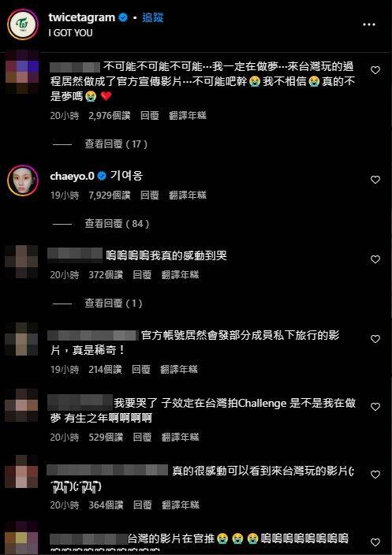Open the twicetagram profile picture
Image resolution: width=392 pixels, height=555 pixels.
(x=23, y=24)
